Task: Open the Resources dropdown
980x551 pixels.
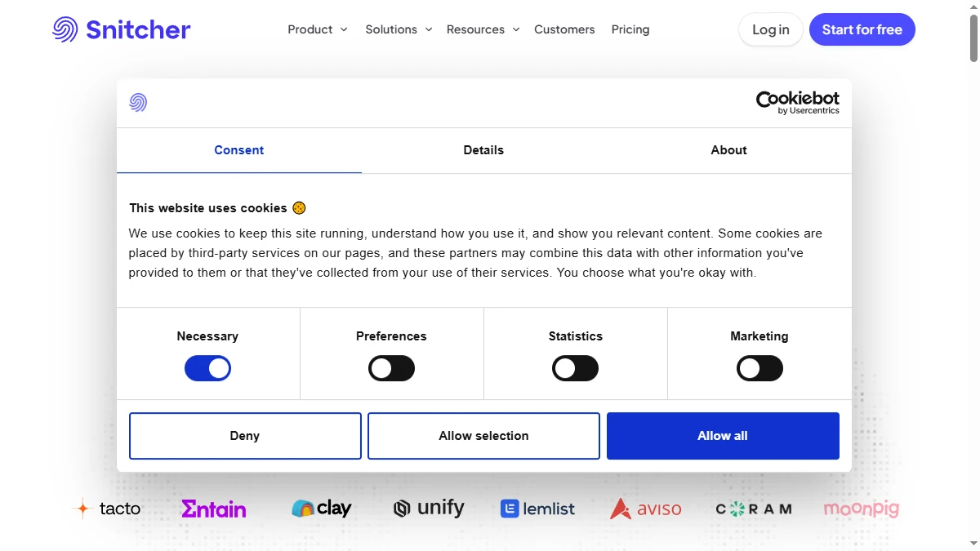Action: point(483,29)
